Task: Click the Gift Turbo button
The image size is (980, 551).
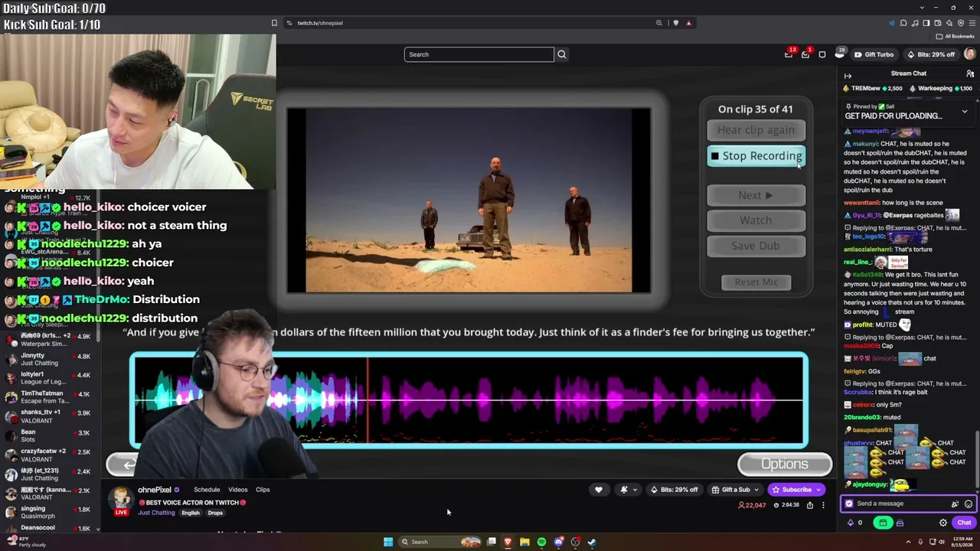Action: [x=874, y=54]
